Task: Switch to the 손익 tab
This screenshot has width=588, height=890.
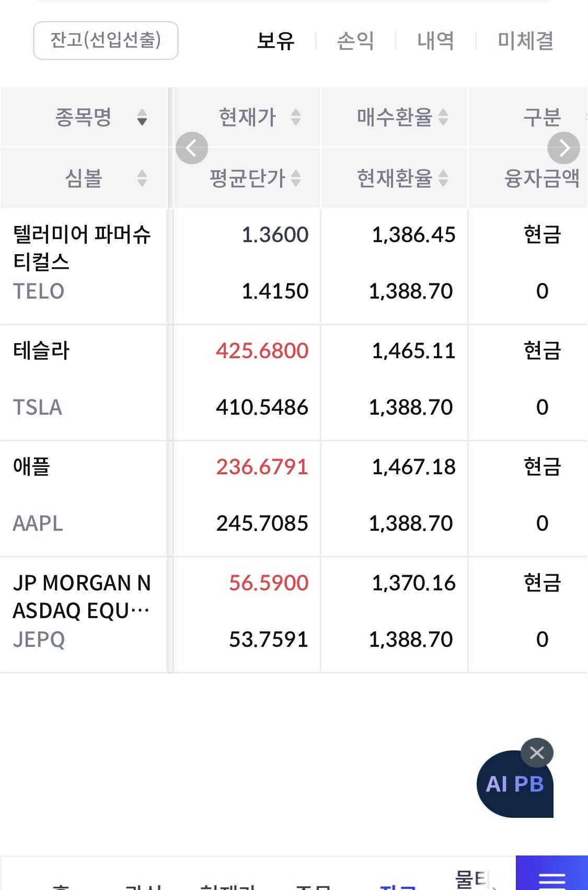Action: click(x=355, y=41)
